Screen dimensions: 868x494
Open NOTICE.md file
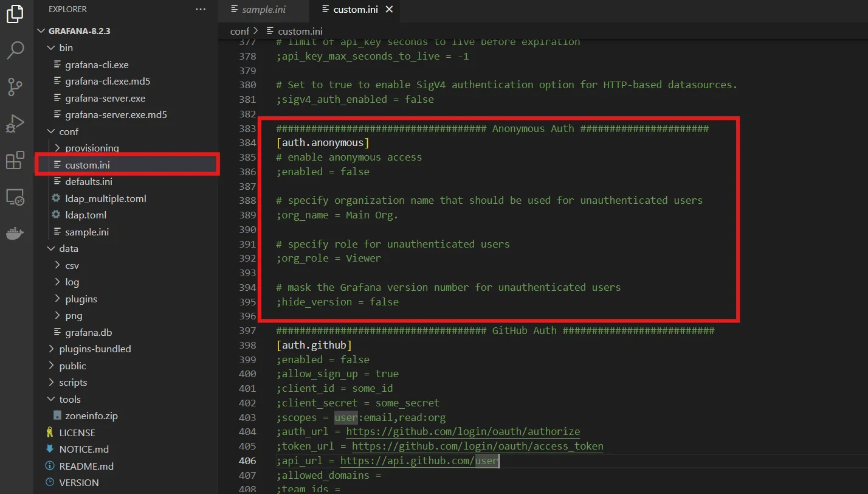pos(84,449)
